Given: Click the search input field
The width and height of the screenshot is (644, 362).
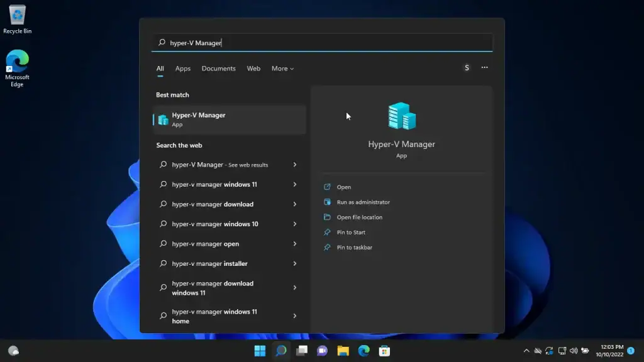Looking at the screenshot, I should tap(322, 42).
